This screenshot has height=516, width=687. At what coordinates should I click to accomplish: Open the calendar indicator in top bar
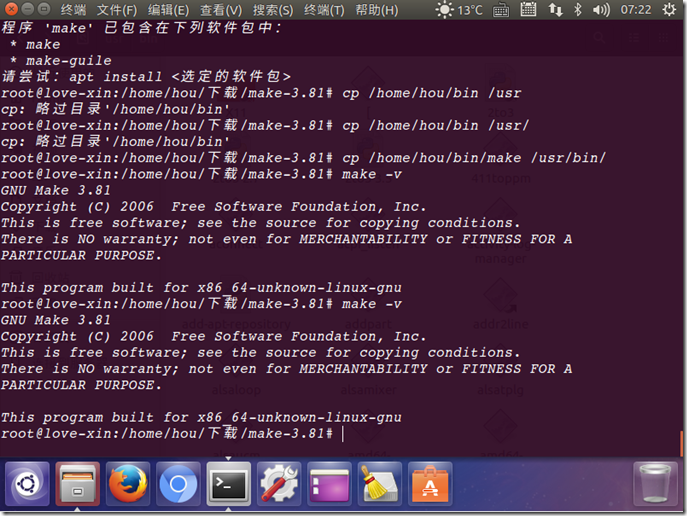(528, 10)
